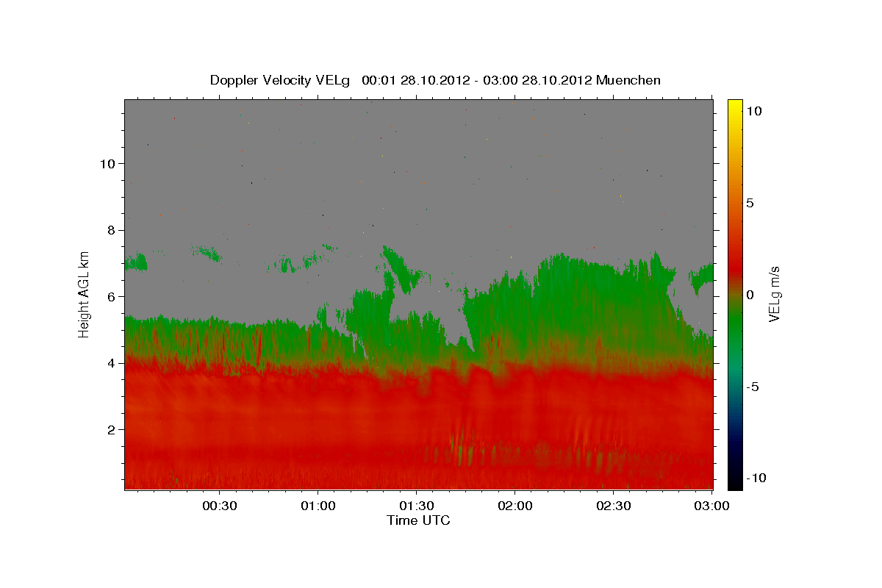Click the 01:30 time tick label
Image resolution: width=882 pixels, height=588 pixels.
417,506
